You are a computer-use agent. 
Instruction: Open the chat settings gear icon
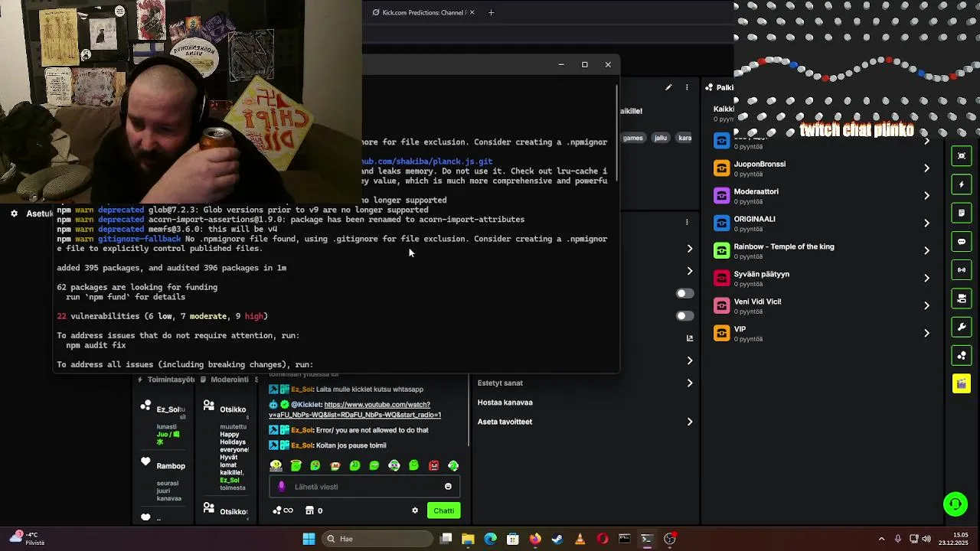coord(415,510)
